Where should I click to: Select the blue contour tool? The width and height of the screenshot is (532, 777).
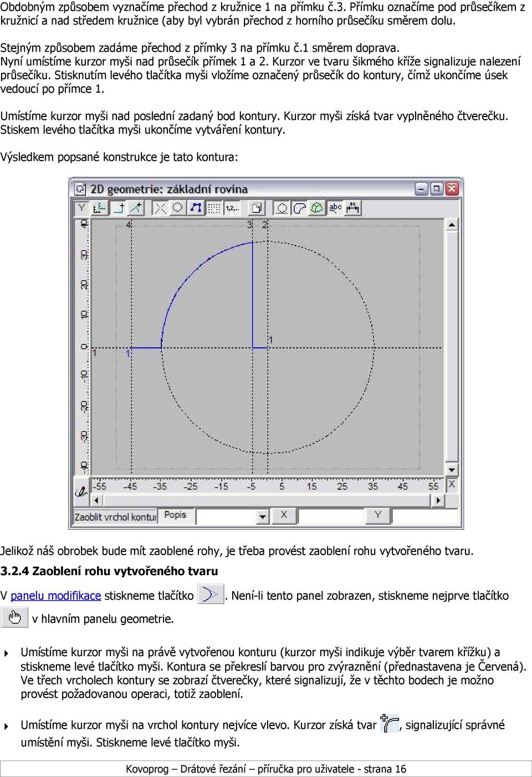click(196, 208)
